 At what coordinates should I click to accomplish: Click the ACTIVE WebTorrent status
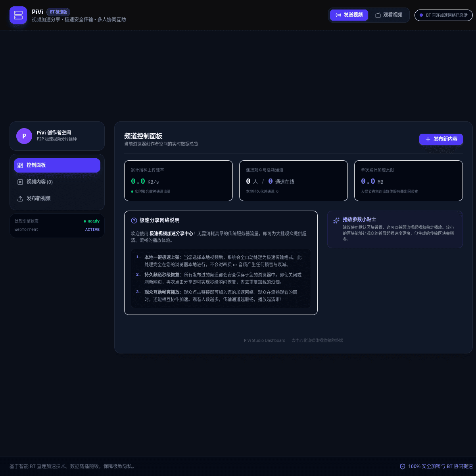92,230
